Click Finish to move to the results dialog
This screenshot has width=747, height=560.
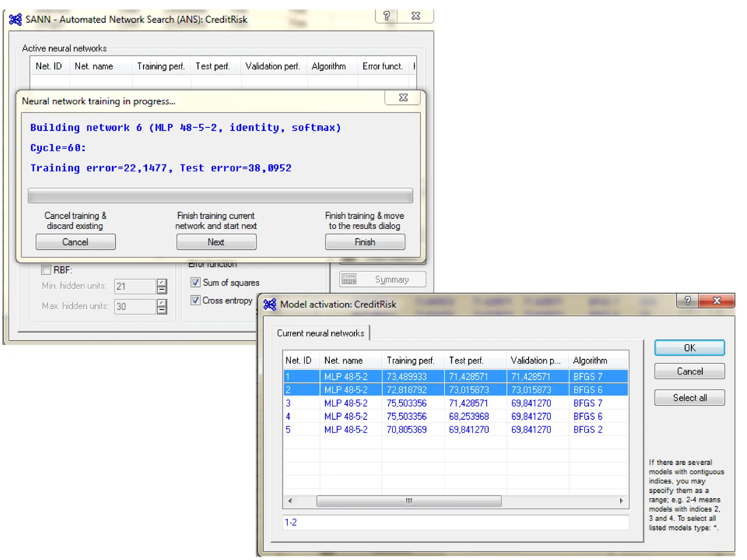365,242
